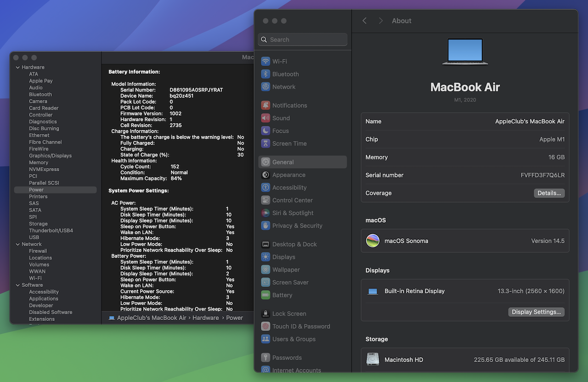The image size is (588, 382).
Task: Open the Focus moon icon
Action: pyautogui.click(x=266, y=131)
